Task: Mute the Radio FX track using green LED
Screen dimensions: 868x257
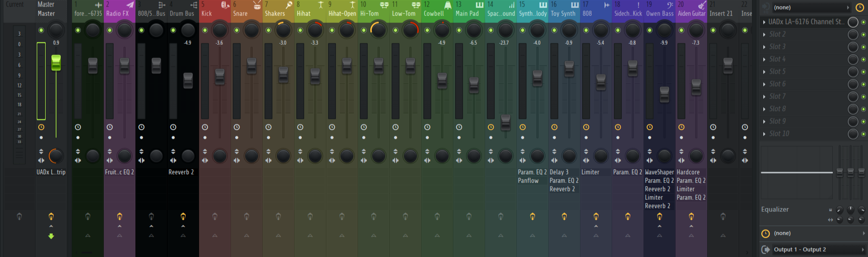Action: point(110,30)
